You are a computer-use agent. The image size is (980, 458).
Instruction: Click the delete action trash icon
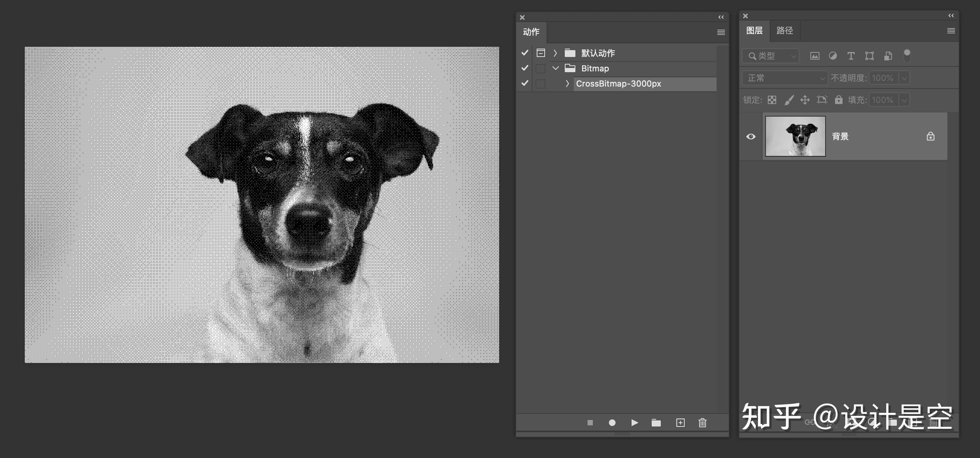[702, 423]
